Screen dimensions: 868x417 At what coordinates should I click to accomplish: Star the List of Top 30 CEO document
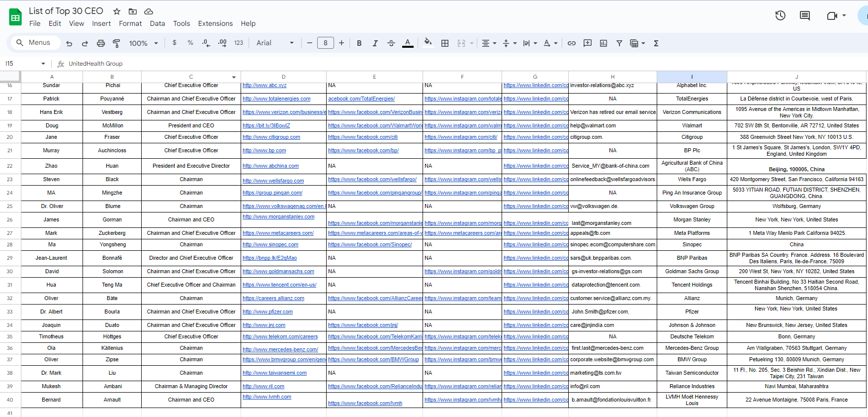click(117, 11)
